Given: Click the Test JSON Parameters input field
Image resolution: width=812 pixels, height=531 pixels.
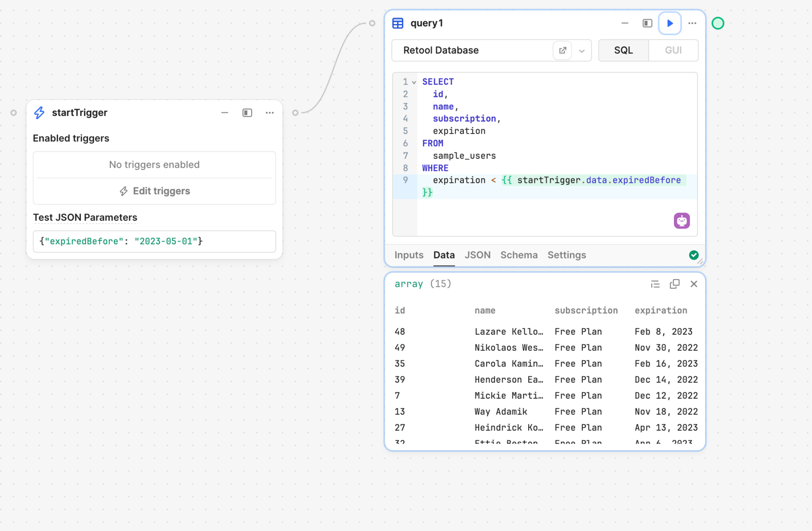Looking at the screenshot, I should [154, 242].
